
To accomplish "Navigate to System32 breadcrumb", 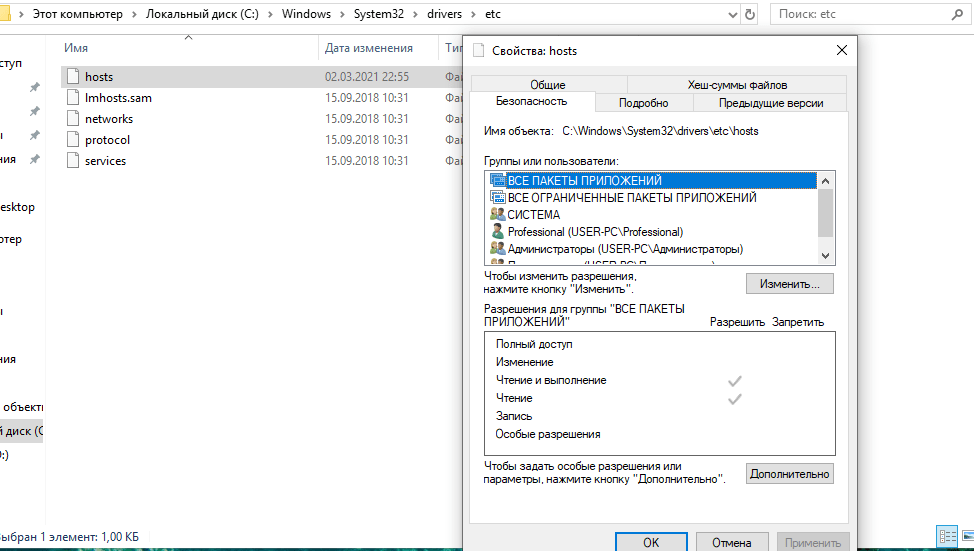I will coord(379,14).
